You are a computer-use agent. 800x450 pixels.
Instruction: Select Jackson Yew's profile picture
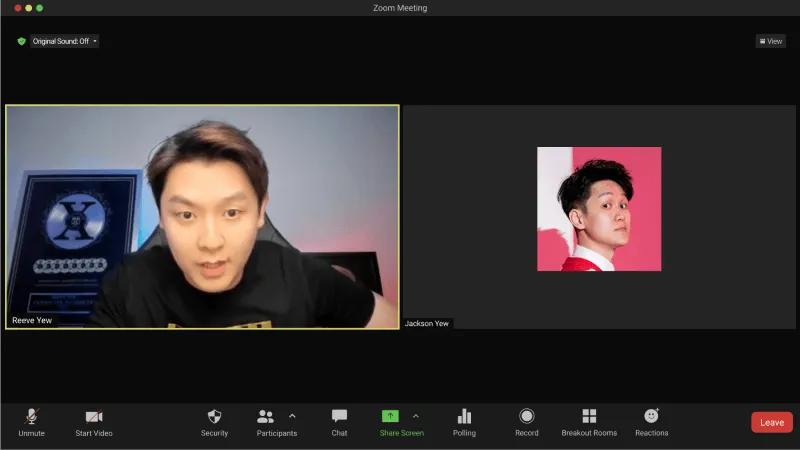(x=599, y=209)
